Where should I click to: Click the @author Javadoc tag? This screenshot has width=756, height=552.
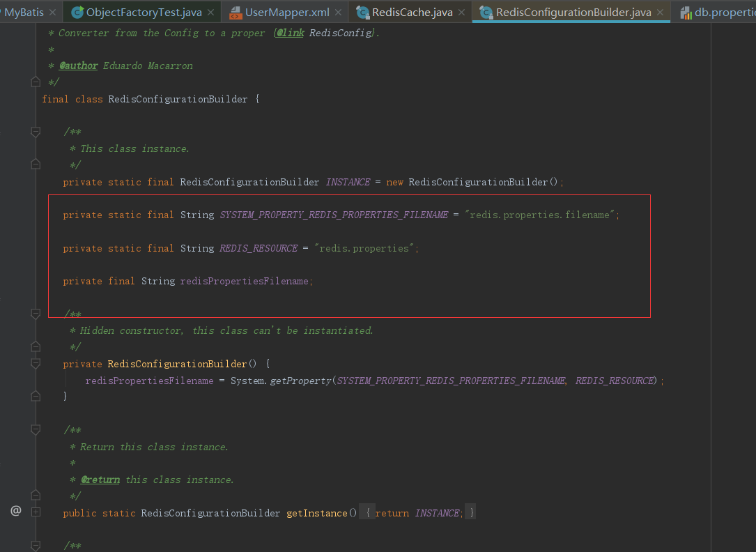click(x=79, y=66)
